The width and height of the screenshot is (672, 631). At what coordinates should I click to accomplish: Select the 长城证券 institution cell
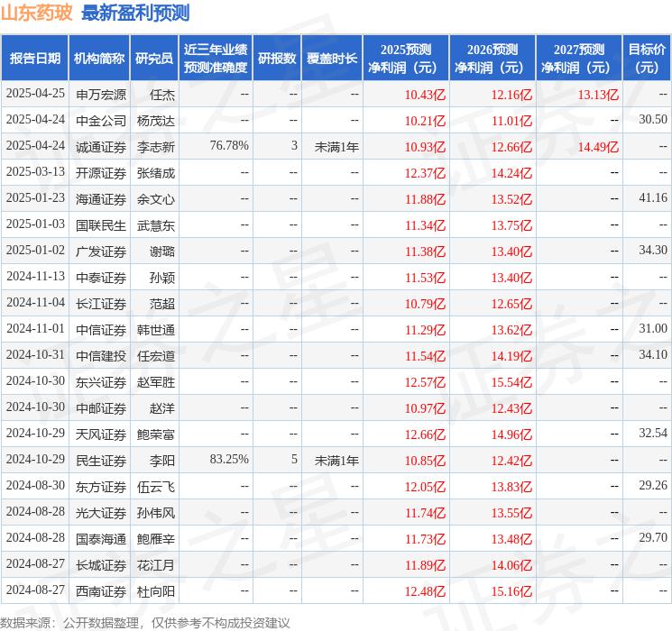click(101, 565)
